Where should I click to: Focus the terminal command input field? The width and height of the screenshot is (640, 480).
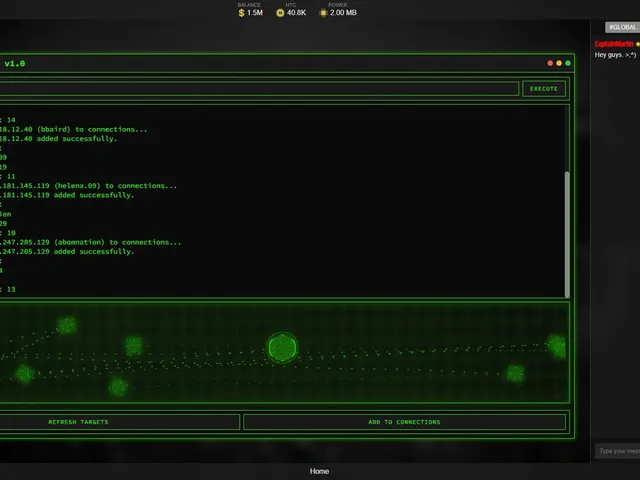point(259,89)
